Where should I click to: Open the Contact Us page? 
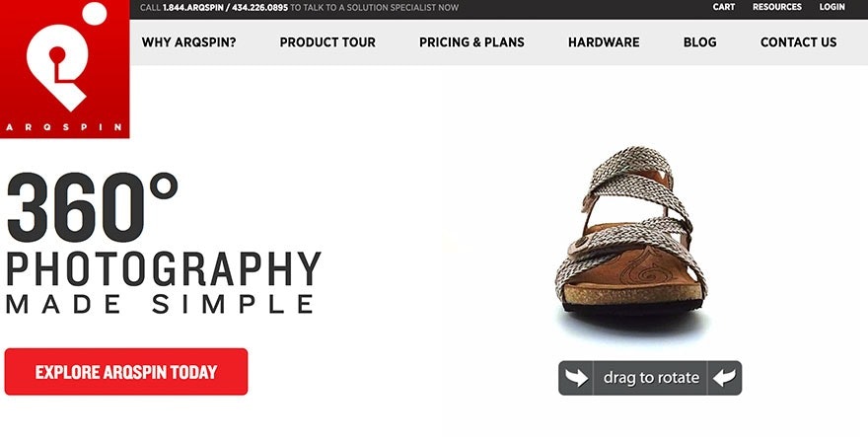tap(798, 42)
